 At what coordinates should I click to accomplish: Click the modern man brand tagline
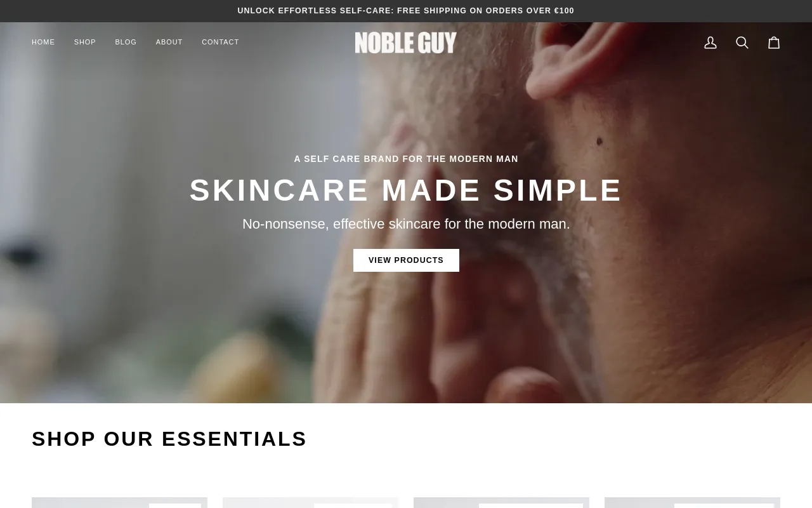[406, 159]
